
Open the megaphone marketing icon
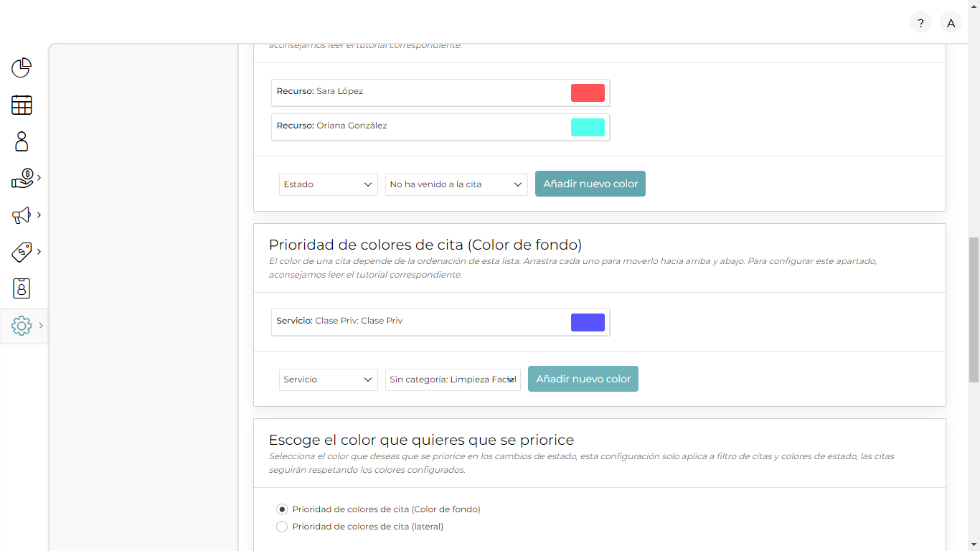(22, 215)
